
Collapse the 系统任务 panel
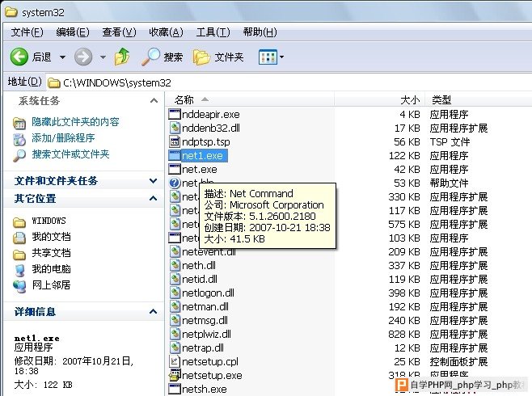click(x=154, y=101)
